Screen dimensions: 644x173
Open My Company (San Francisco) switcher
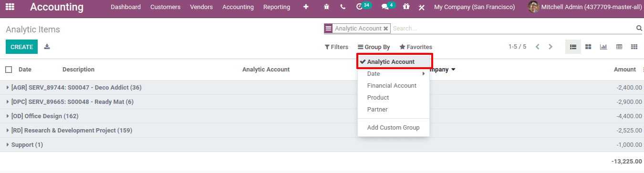tap(474, 7)
